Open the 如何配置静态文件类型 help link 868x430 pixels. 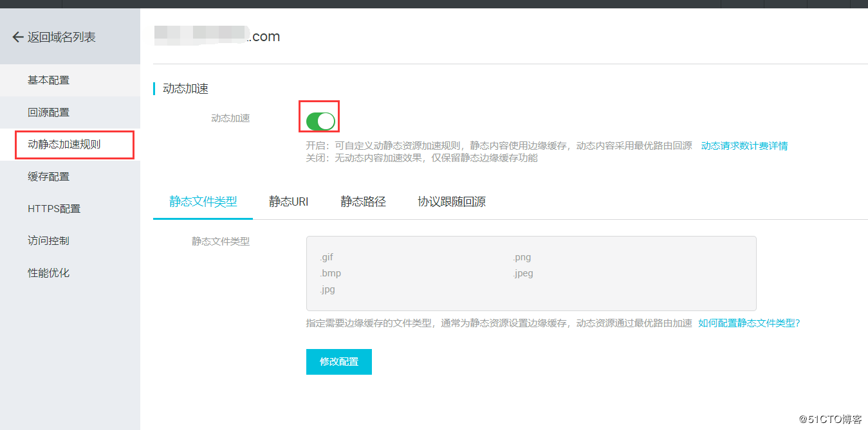click(746, 323)
